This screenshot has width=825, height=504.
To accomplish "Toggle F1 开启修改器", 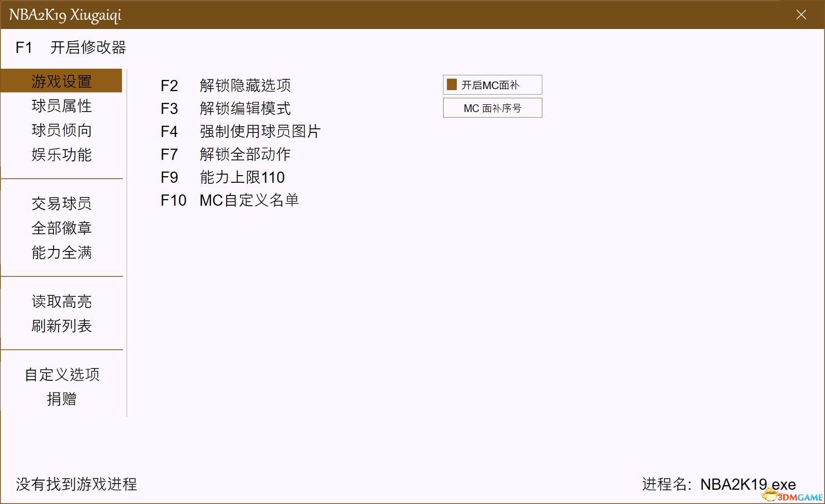I will (71, 47).
